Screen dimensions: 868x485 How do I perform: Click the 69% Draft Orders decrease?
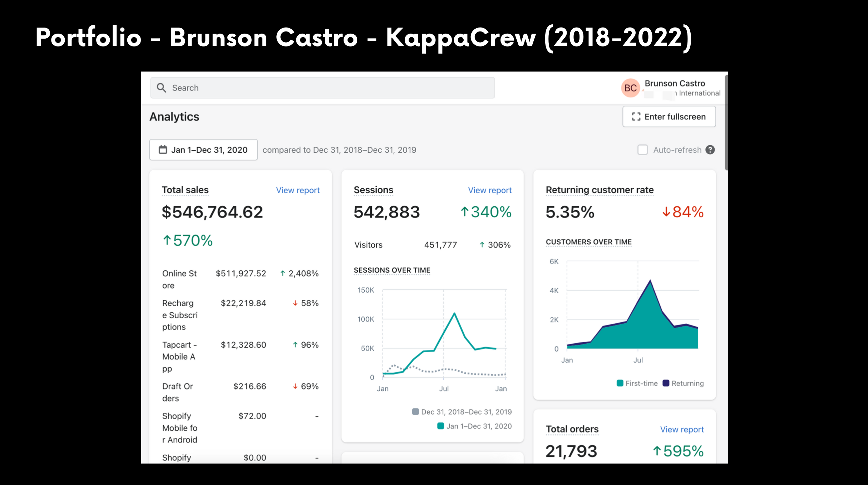(x=306, y=387)
